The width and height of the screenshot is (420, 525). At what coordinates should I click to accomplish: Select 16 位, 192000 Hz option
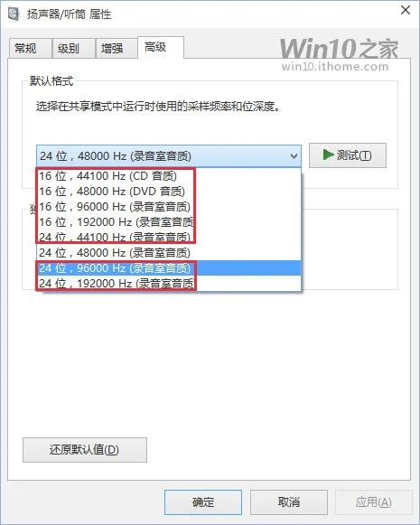pos(169,222)
